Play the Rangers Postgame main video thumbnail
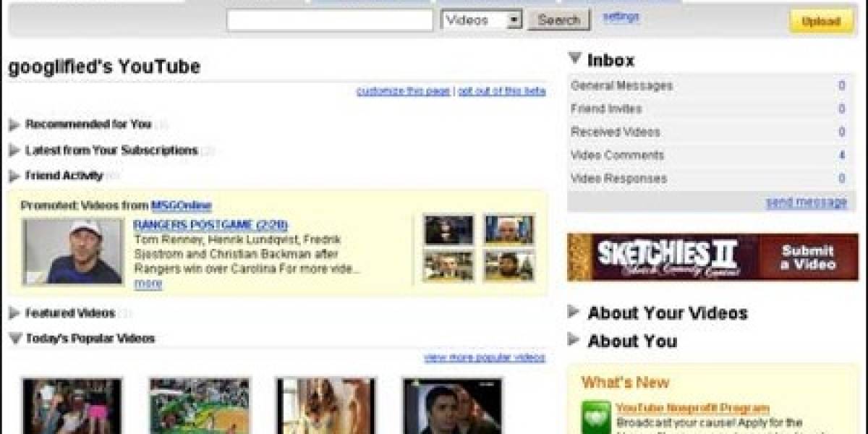Viewport: 868px width, 434px height. click(72, 252)
